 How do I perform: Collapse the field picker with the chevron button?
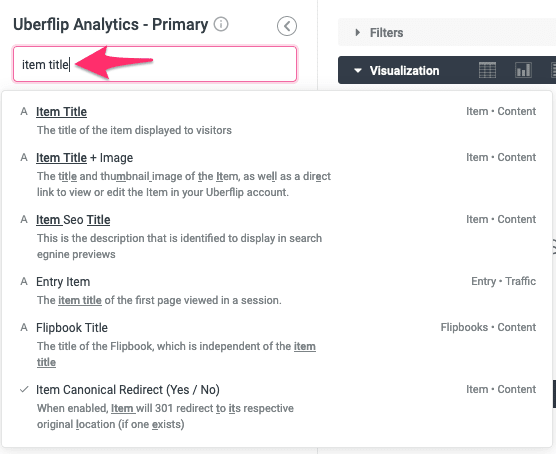[x=287, y=26]
